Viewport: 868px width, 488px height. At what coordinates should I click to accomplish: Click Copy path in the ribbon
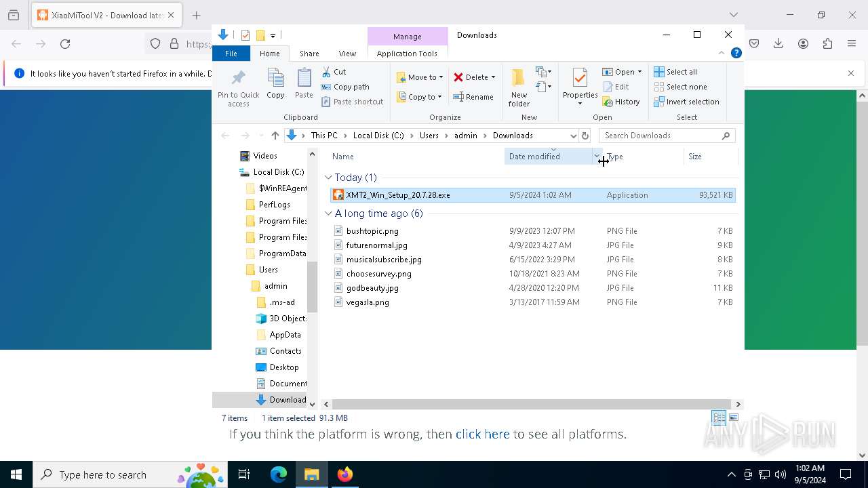click(x=345, y=87)
